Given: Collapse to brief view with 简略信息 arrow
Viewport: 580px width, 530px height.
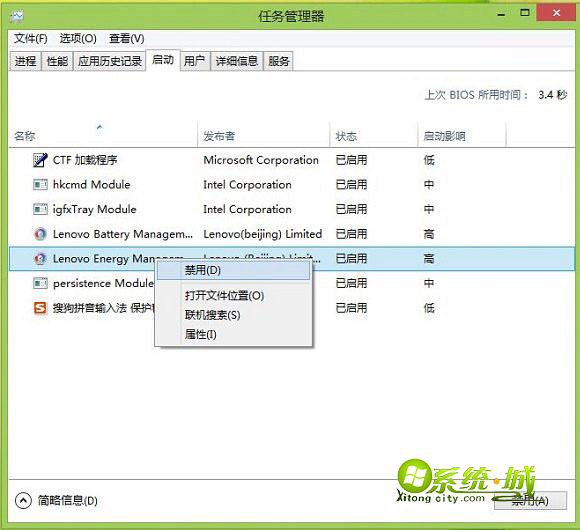Looking at the screenshot, I should click(x=23, y=500).
